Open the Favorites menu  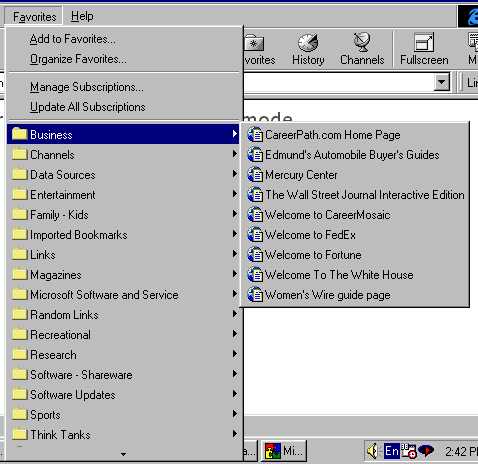tap(35, 16)
